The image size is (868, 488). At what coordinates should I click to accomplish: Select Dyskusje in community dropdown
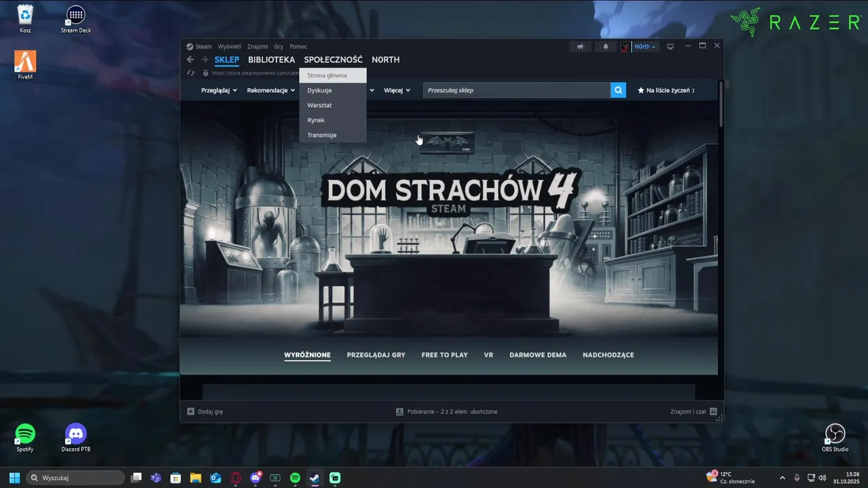pyautogui.click(x=332, y=90)
